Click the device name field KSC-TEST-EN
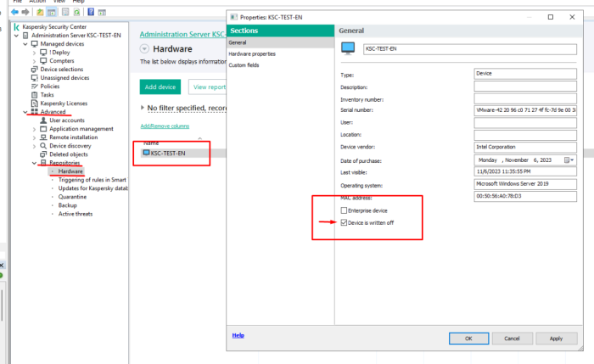594x364 pixels. [470, 49]
